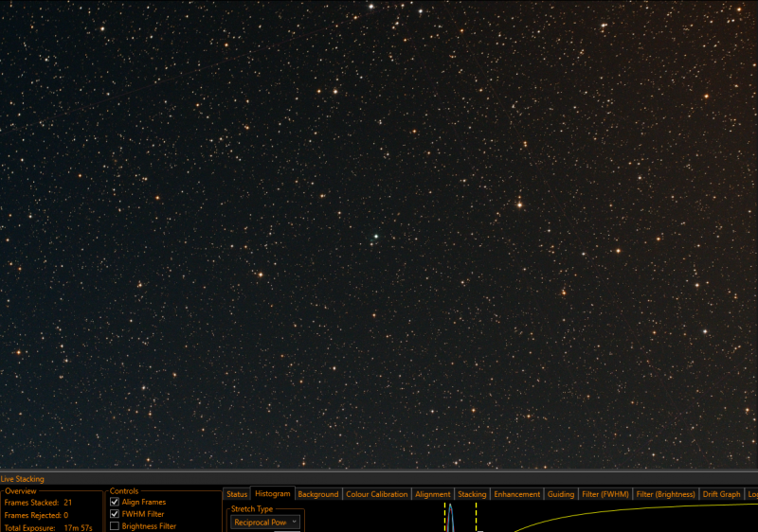Open the Background tab

(318, 494)
